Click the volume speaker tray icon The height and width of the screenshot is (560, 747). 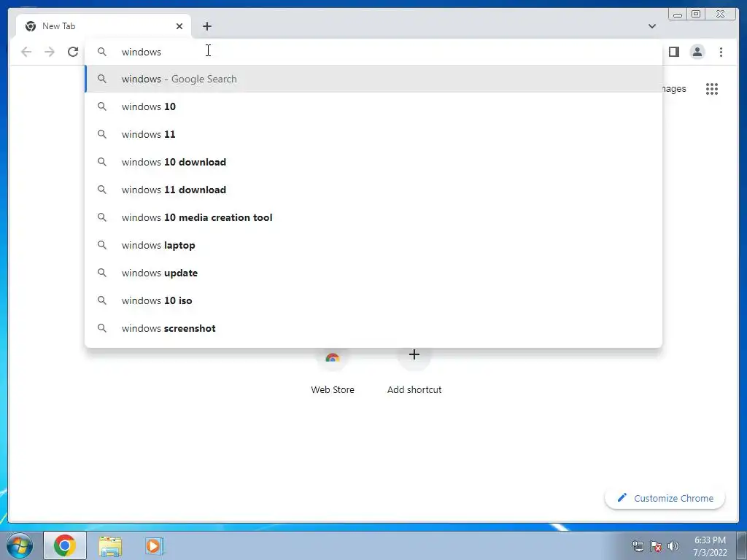click(673, 546)
